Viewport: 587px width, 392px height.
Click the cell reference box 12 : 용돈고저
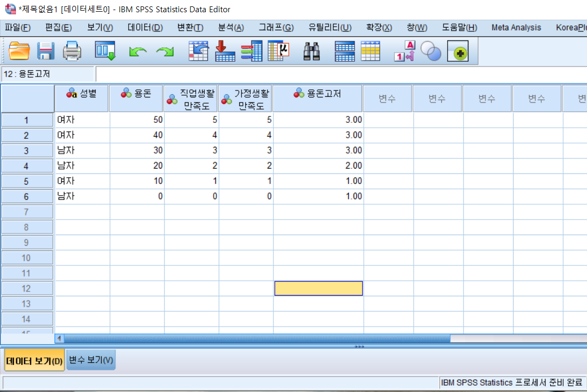point(47,74)
